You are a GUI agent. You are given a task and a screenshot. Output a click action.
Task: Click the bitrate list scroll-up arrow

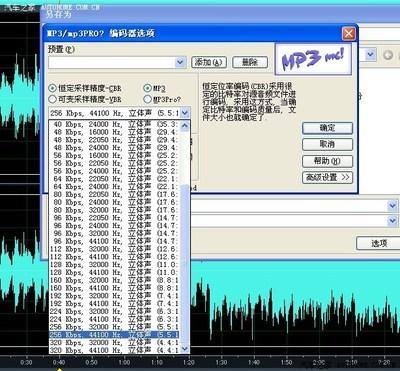point(184,126)
